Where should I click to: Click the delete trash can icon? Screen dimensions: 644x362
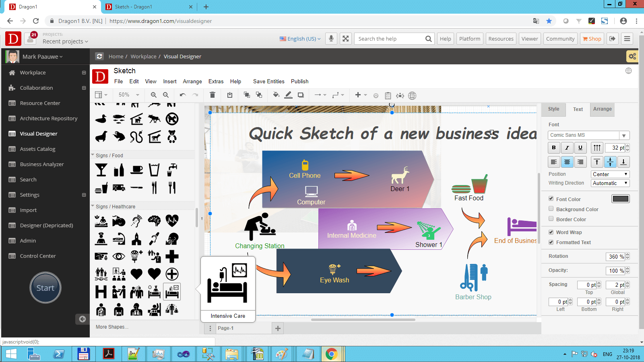click(x=213, y=95)
